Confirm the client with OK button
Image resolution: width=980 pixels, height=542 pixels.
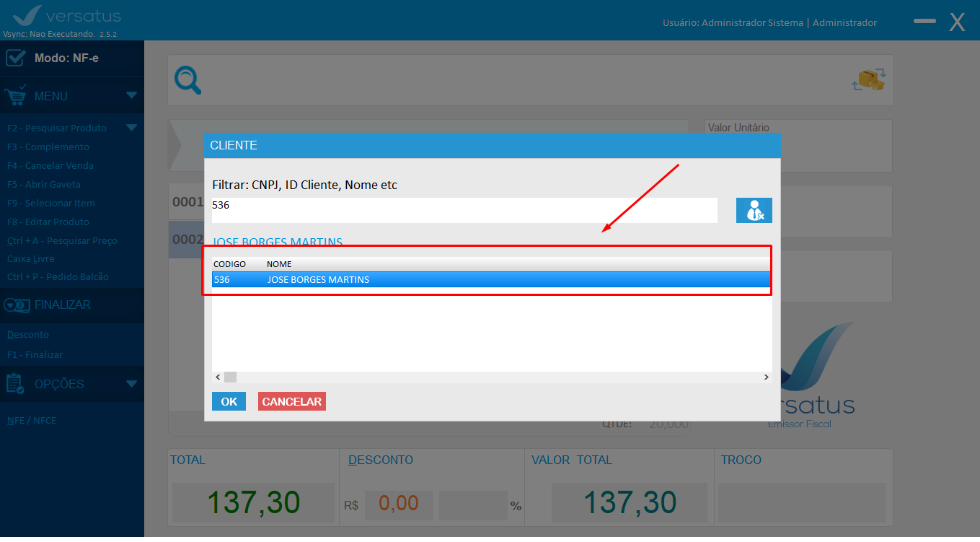[229, 401]
